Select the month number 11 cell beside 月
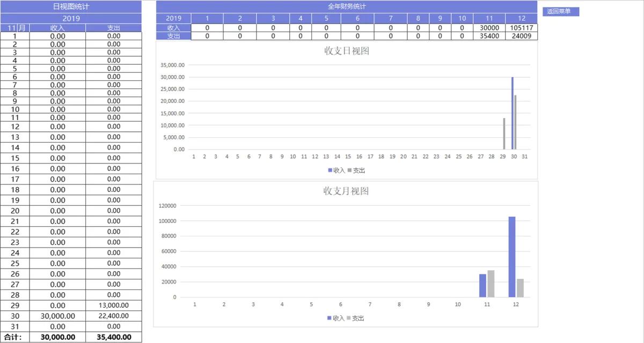The image size is (644, 343). [x=10, y=28]
